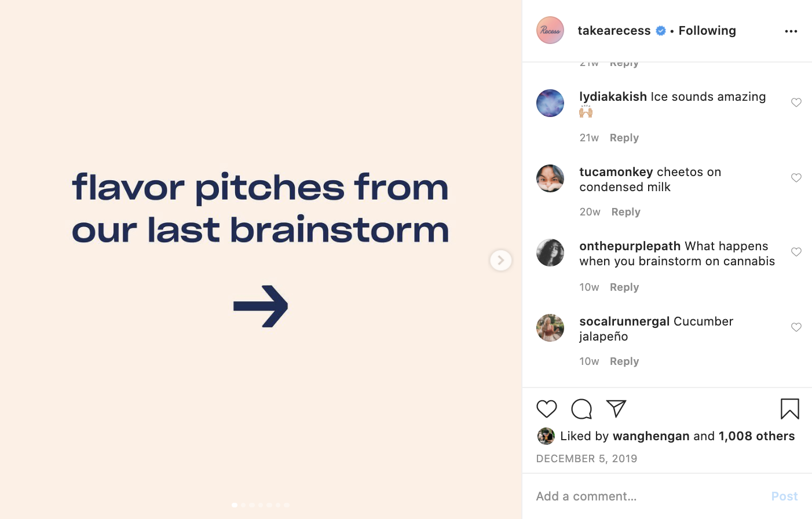View 1,008 others who liked
Screen dimensions: 812x519
(x=756, y=436)
